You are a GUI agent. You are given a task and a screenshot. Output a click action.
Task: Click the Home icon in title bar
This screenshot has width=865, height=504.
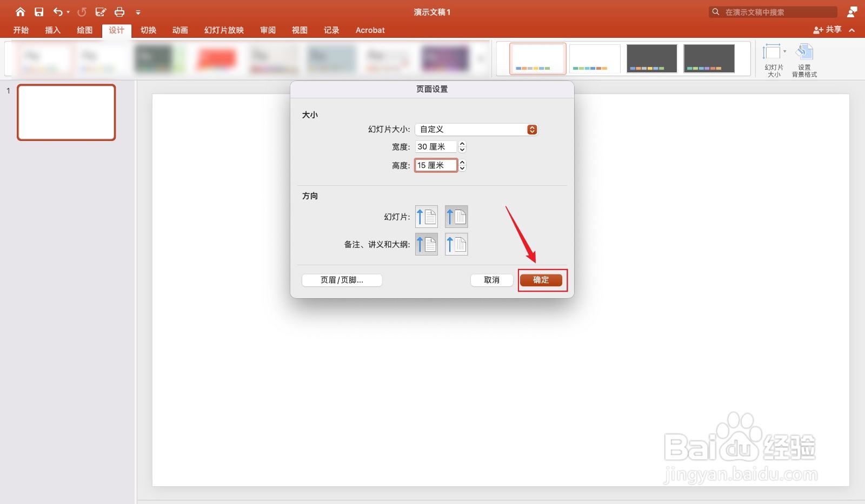pos(21,12)
